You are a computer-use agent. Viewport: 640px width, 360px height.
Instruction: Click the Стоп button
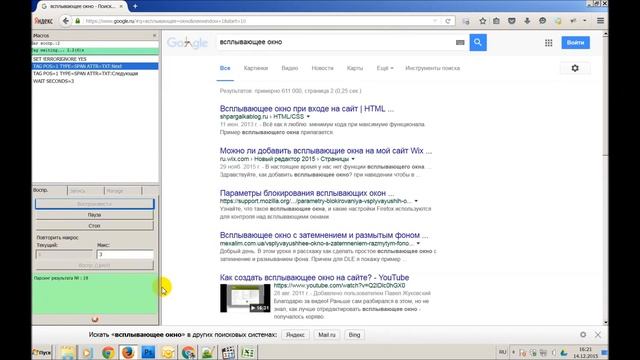click(94, 226)
